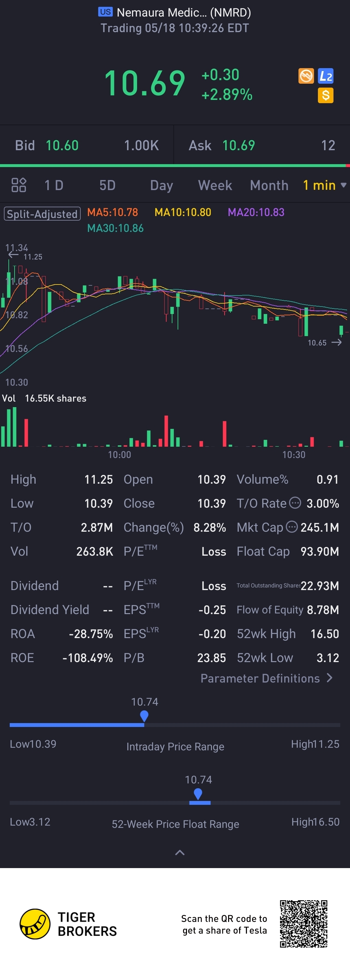Viewport: 350px width, 980px height.
Task: Tap the blue L2 level-two quote icon
Action: point(326,76)
